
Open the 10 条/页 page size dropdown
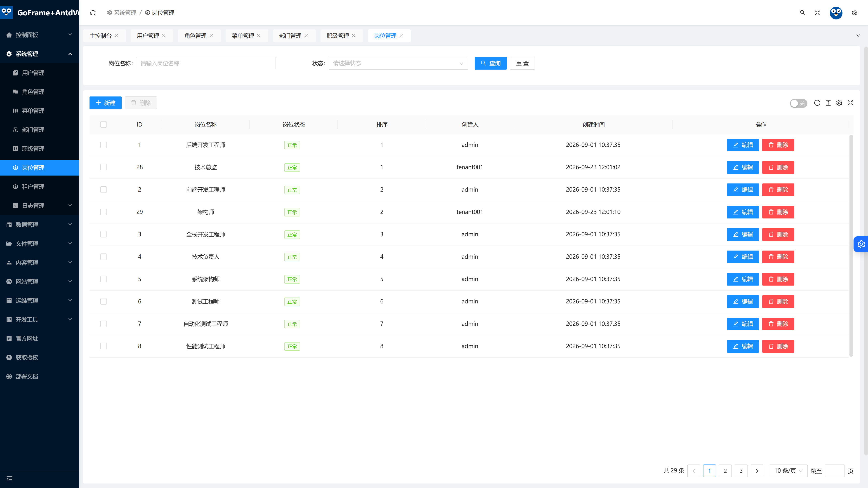pos(788,470)
